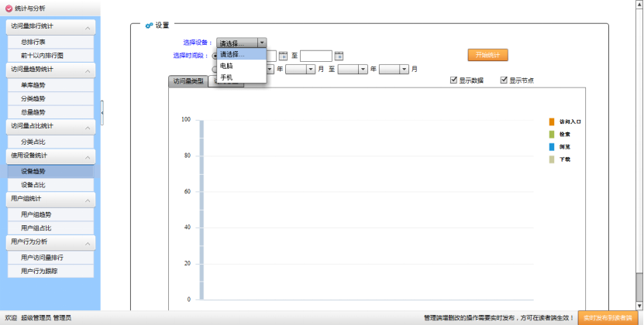The height and width of the screenshot is (325, 644).
Task: Click the 实时发布到读者端 button
Action: pyautogui.click(x=610, y=317)
